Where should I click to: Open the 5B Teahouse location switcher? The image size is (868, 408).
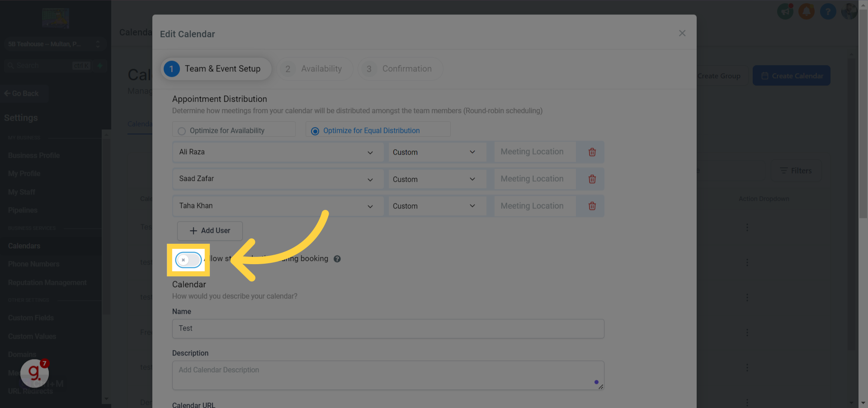pos(54,44)
